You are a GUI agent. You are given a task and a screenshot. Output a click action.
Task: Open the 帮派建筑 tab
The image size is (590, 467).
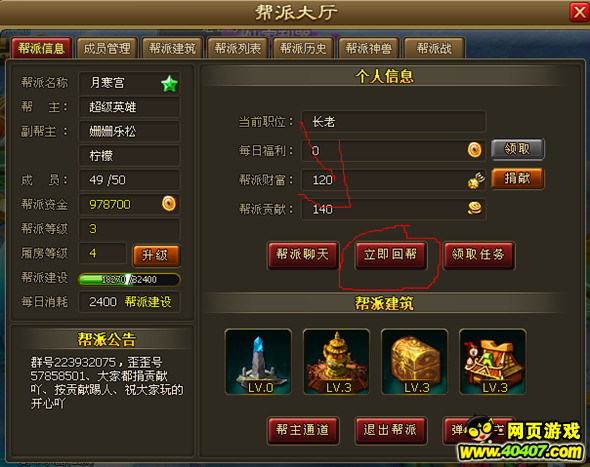pyautogui.click(x=173, y=48)
